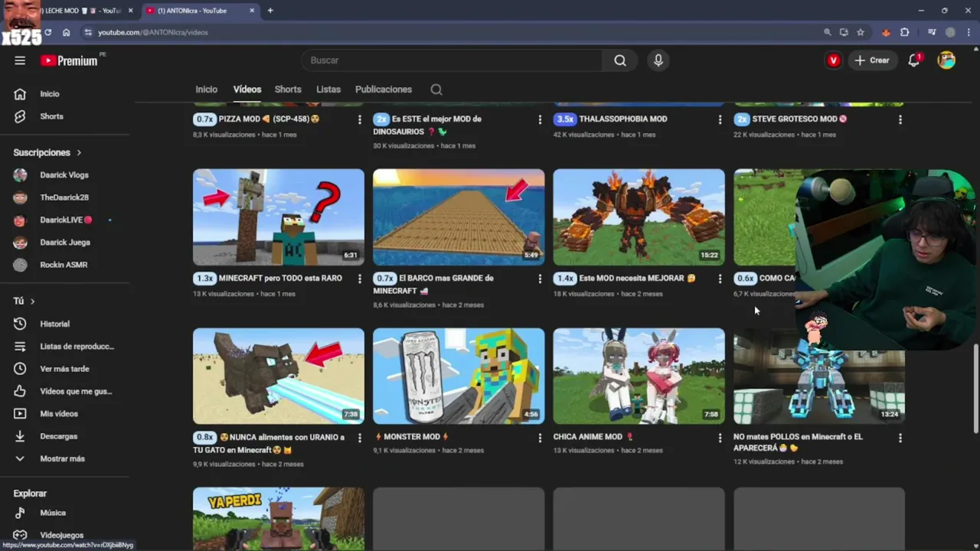
Task: Click the YouTube Premium logo
Action: tap(70, 60)
